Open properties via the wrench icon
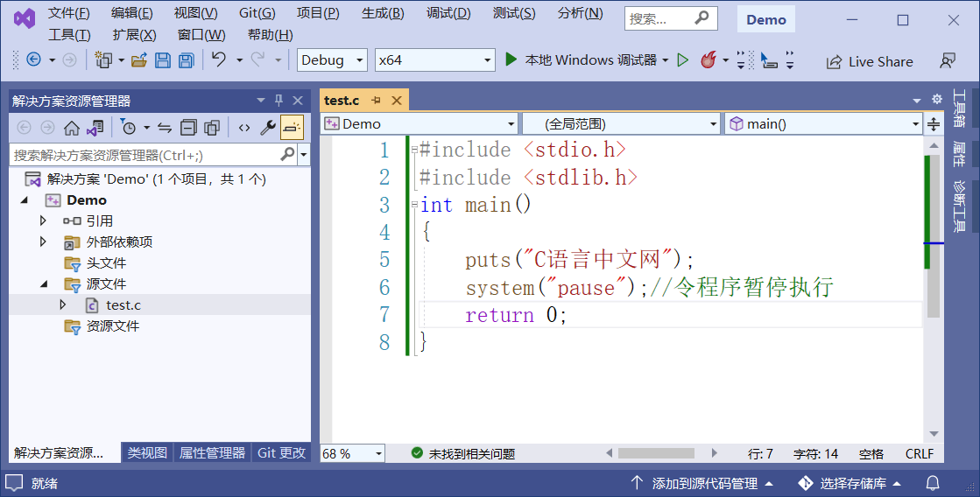The height and width of the screenshot is (497, 980). pos(268,128)
